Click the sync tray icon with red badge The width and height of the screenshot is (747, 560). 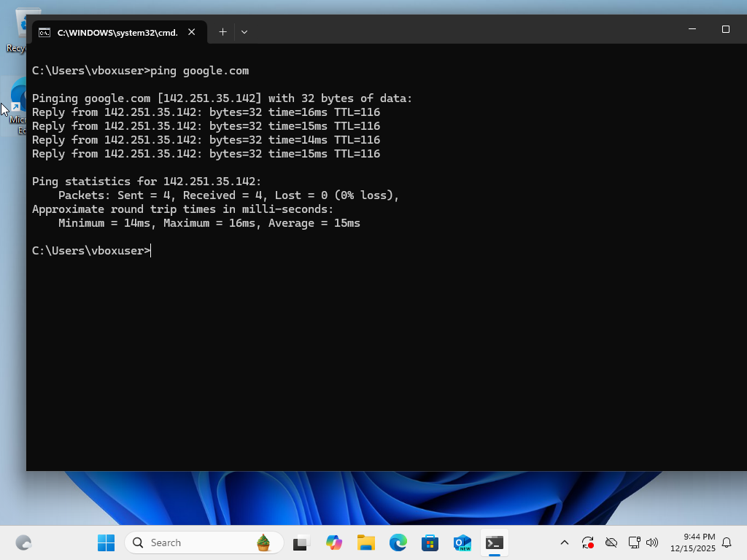click(x=587, y=542)
